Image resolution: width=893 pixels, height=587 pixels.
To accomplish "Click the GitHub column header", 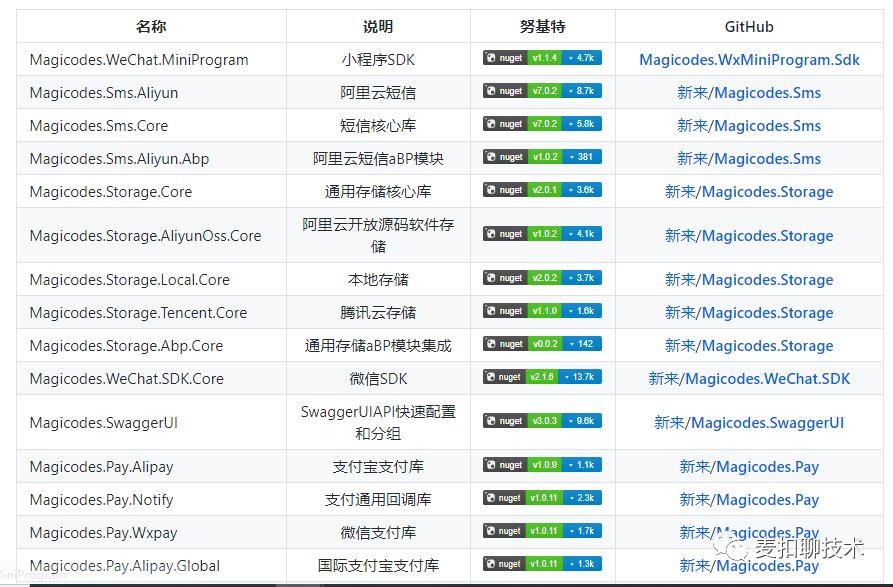I will (x=749, y=26).
